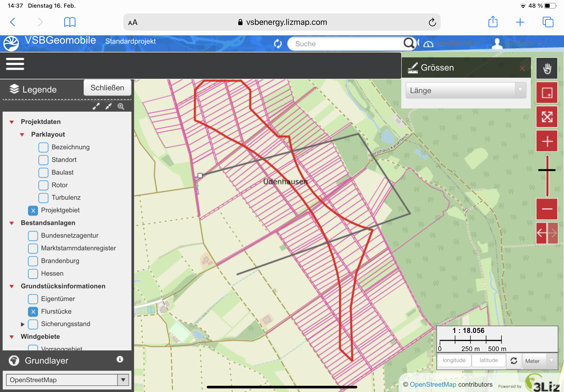Uncheck the Flurstücke layer
The height and width of the screenshot is (392, 564).
33,312
